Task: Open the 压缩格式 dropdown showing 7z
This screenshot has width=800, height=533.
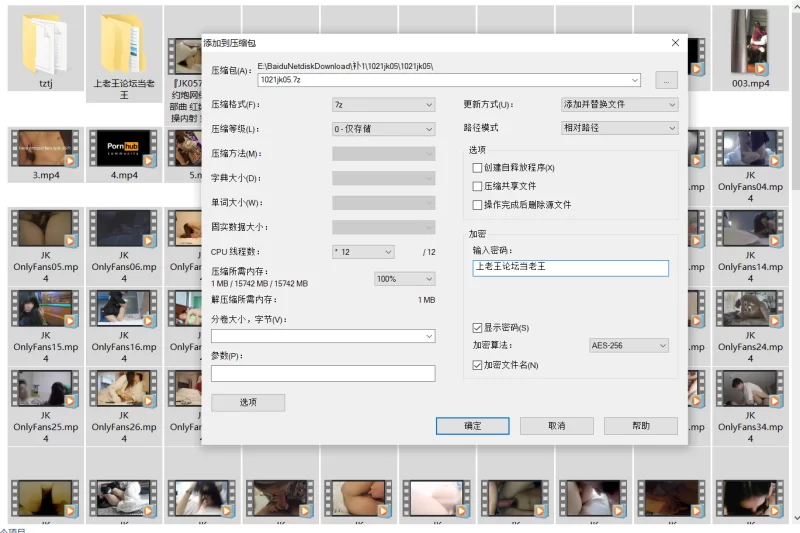Action: [x=383, y=105]
